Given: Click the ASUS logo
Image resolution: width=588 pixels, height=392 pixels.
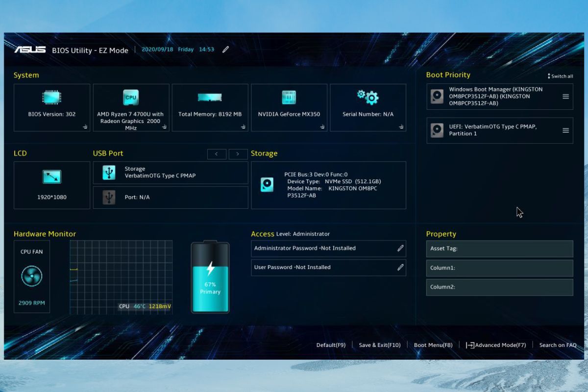Looking at the screenshot, I should [x=30, y=49].
